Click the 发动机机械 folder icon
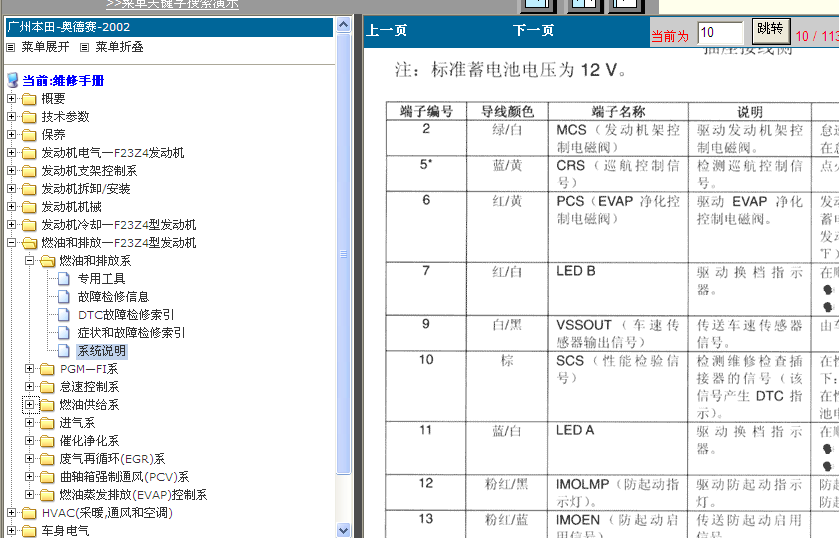Image resolution: width=839 pixels, height=538 pixels. coord(29,207)
